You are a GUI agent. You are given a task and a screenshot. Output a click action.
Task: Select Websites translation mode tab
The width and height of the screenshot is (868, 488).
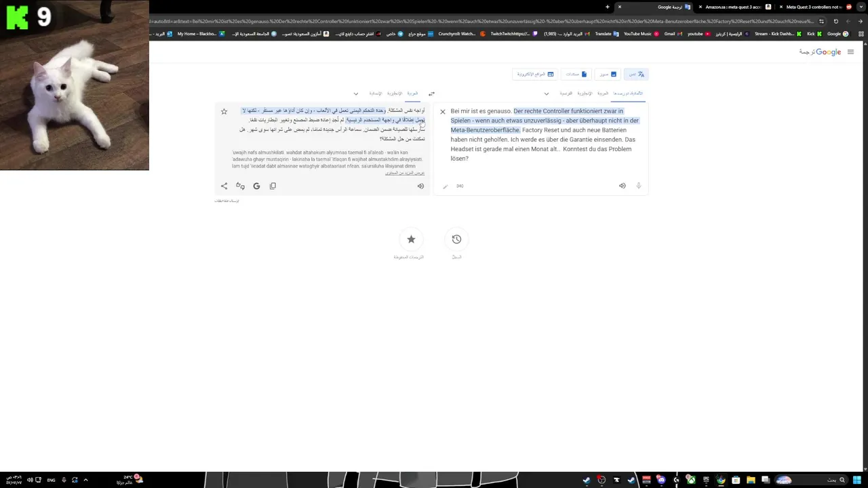click(x=536, y=74)
